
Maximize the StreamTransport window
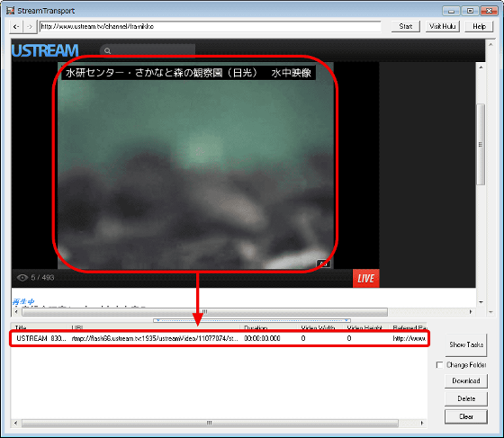[470, 11]
